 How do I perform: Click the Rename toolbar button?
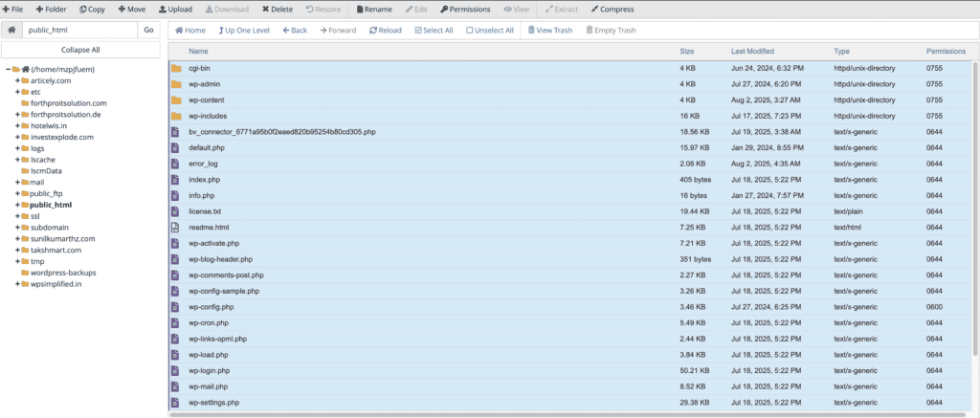[374, 10]
